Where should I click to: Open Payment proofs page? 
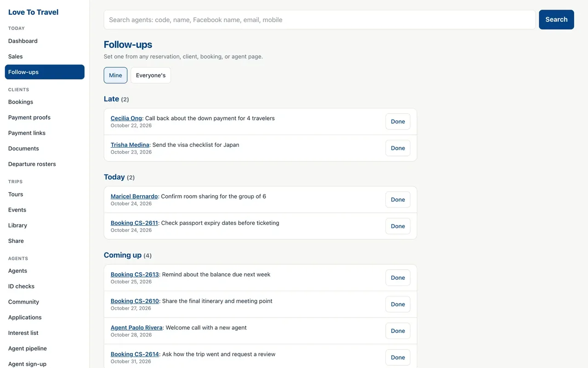click(45, 118)
